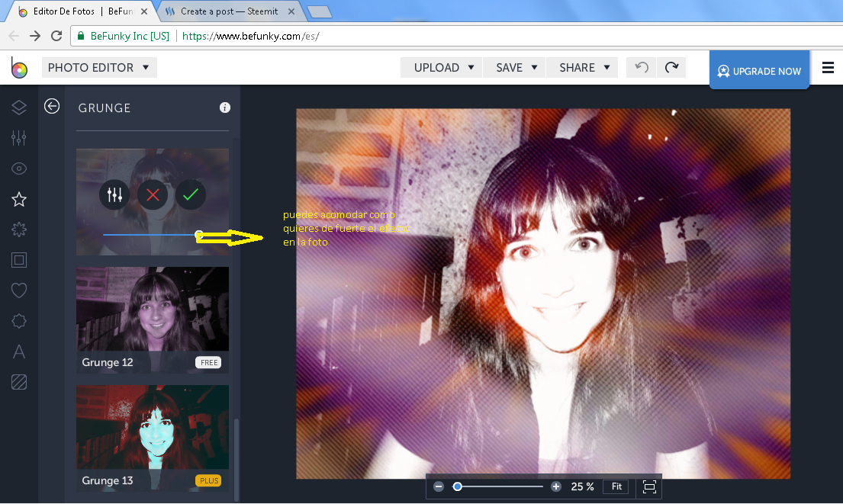Close the Steemit browser tab
The image size is (843, 504).
point(291,11)
